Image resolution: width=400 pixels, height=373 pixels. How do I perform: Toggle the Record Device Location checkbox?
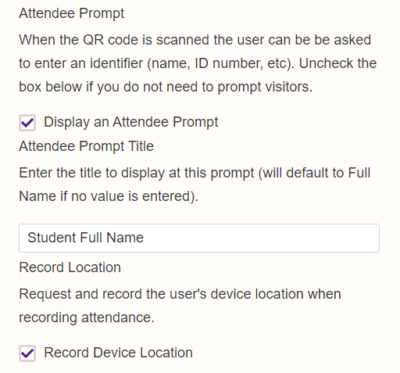tap(27, 353)
